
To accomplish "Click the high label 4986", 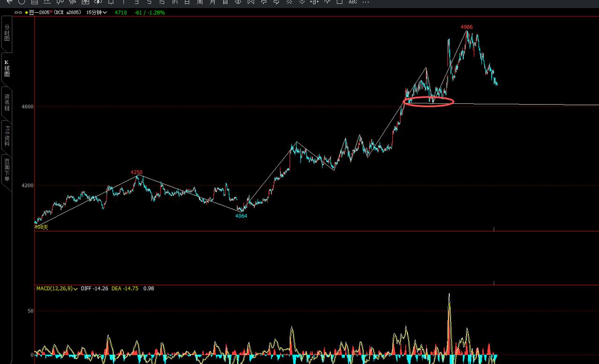I will tap(467, 27).
